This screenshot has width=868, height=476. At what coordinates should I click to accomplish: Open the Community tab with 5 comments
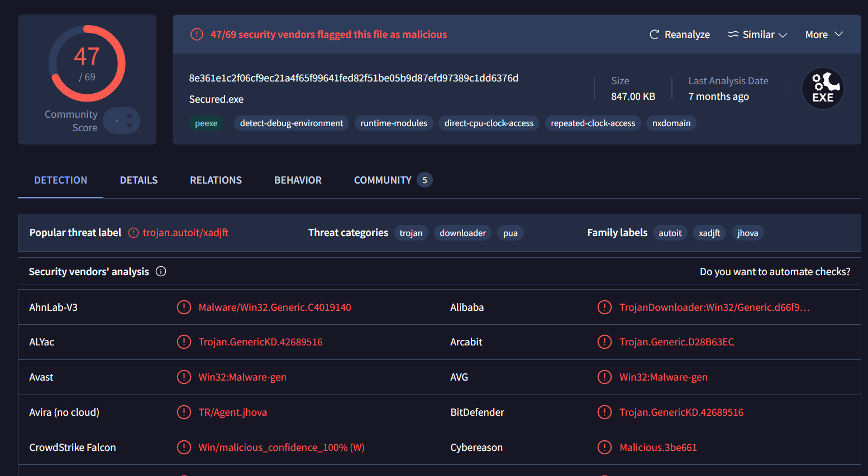[x=392, y=180]
